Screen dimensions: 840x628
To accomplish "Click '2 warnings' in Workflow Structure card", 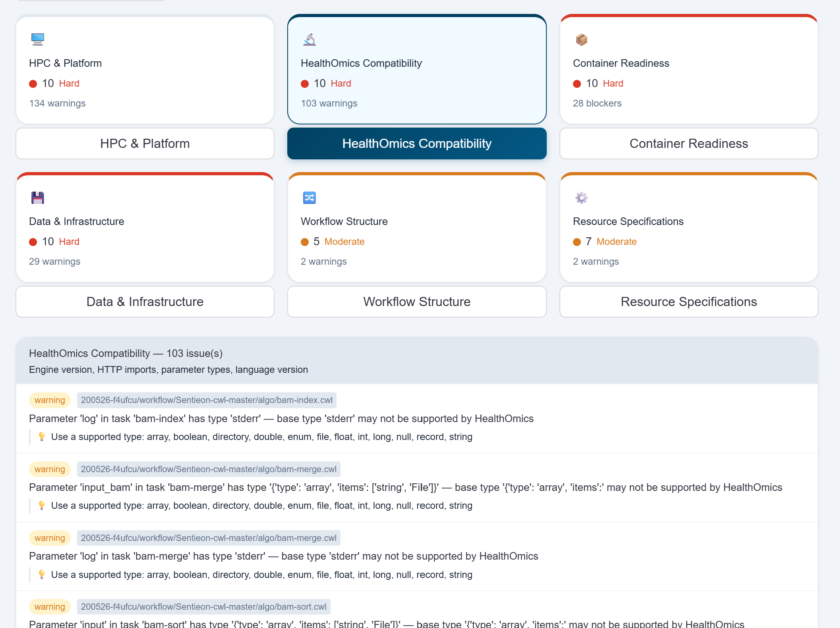I will [x=324, y=262].
